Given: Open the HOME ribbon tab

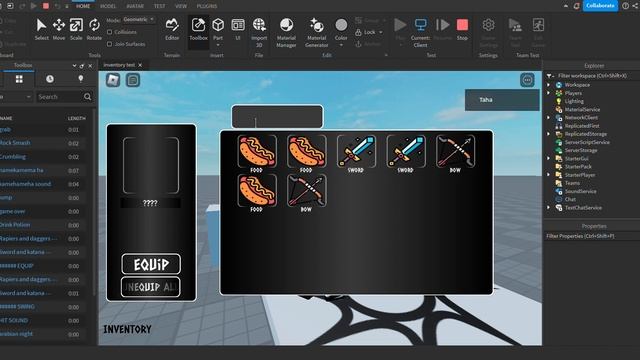Looking at the screenshot, I should point(83,6).
